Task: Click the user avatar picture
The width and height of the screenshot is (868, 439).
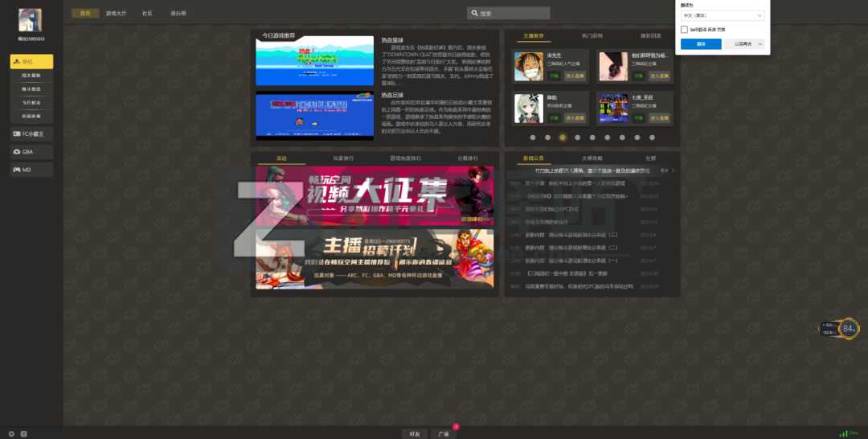Action: click(31, 20)
